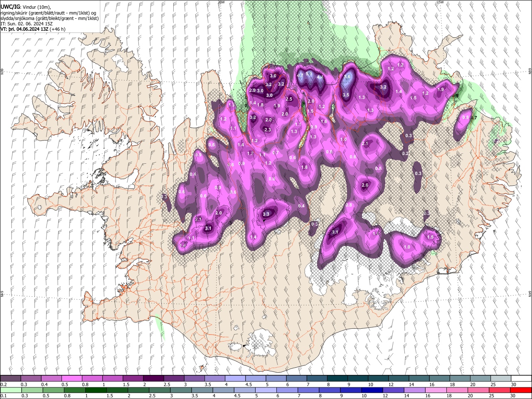Click the '3.3' value in the central highlands

[x=266, y=214]
